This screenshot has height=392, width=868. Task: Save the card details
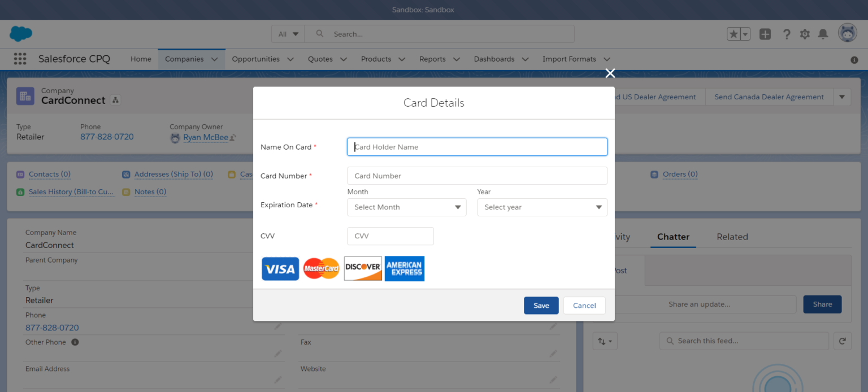point(541,305)
